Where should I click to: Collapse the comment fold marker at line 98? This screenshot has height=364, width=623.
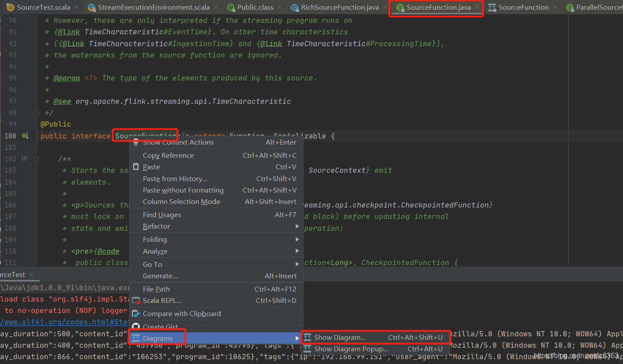pyautogui.click(x=36, y=113)
